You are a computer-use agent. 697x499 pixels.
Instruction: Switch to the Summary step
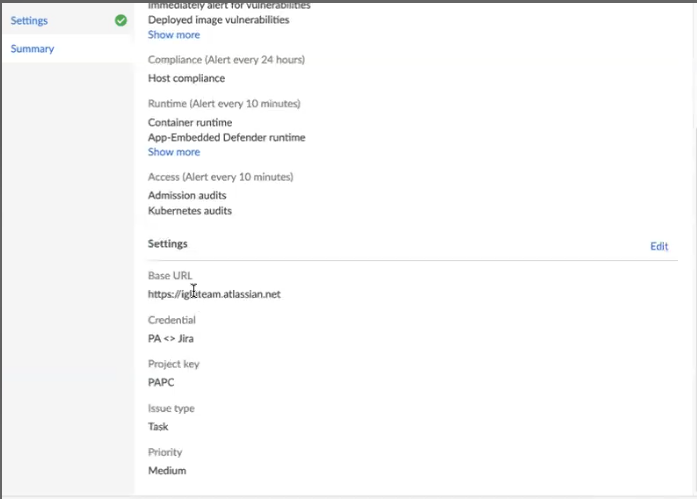point(32,49)
